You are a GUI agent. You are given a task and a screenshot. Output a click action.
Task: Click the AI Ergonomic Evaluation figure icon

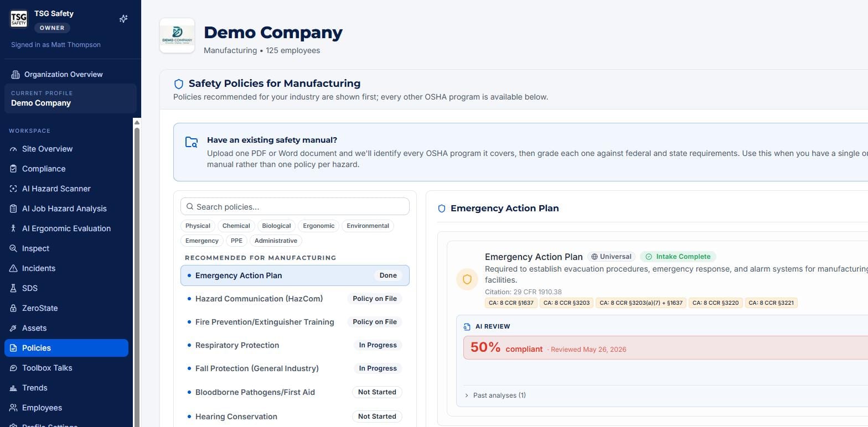coord(13,228)
